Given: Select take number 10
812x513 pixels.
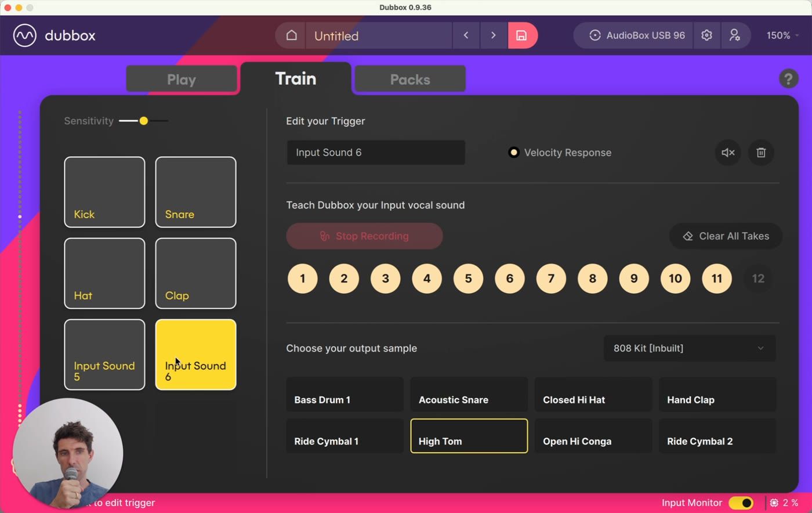Looking at the screenshot, I should pos(676,279).
